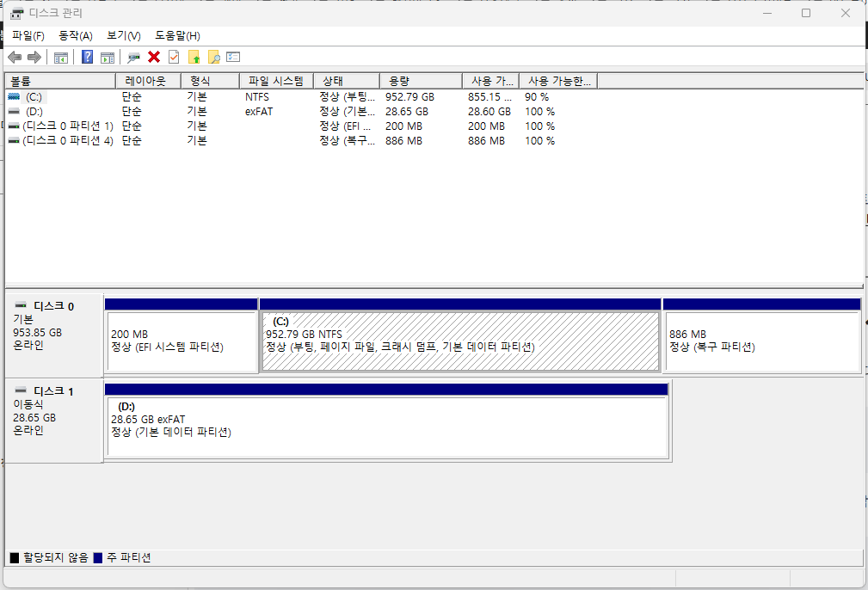The image size is (868, 590).
Task: Open the 도움말(H) menu
Action: 177,36
